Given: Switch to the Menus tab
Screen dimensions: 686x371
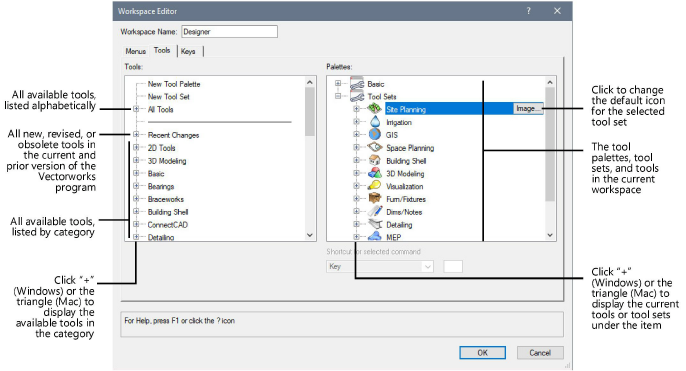Looking at the screenshot, I should click(x=136, y=51).
